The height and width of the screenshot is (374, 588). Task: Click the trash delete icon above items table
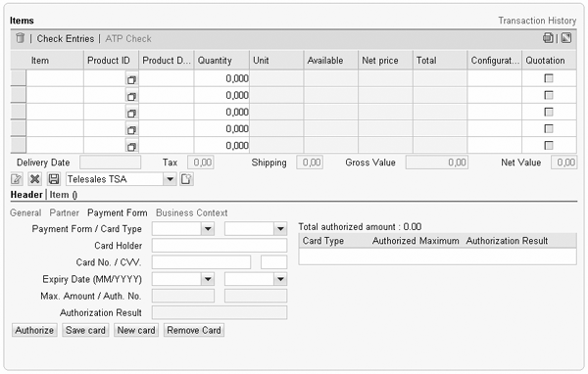point(20,38)
